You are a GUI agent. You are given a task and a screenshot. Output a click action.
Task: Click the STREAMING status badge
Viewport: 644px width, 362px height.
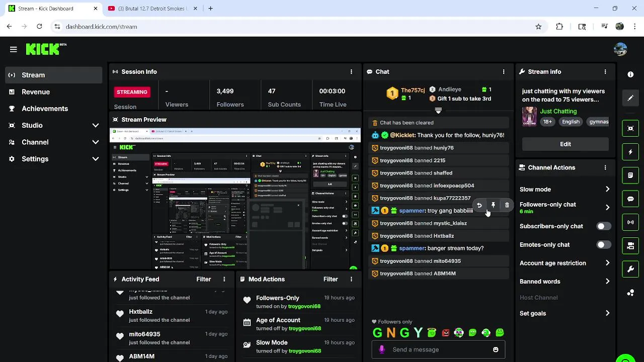(132, 92)
